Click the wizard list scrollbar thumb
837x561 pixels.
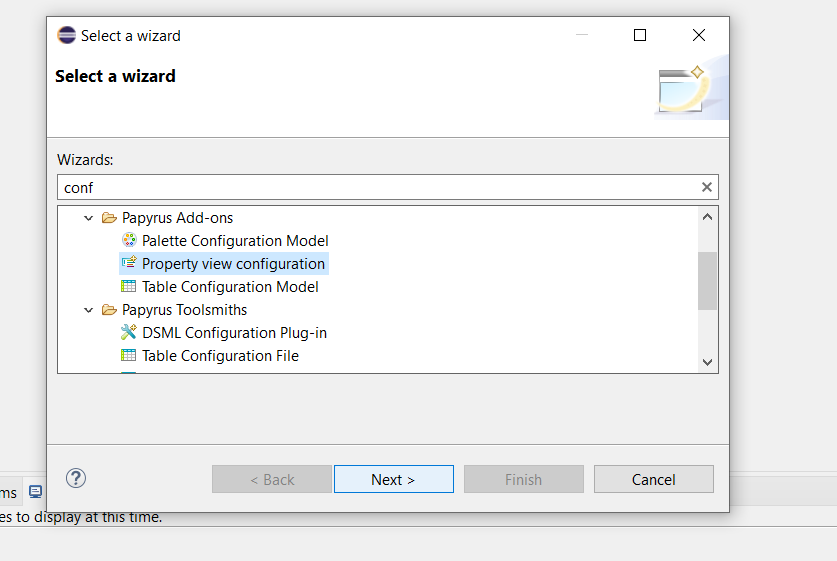(707, 281)
